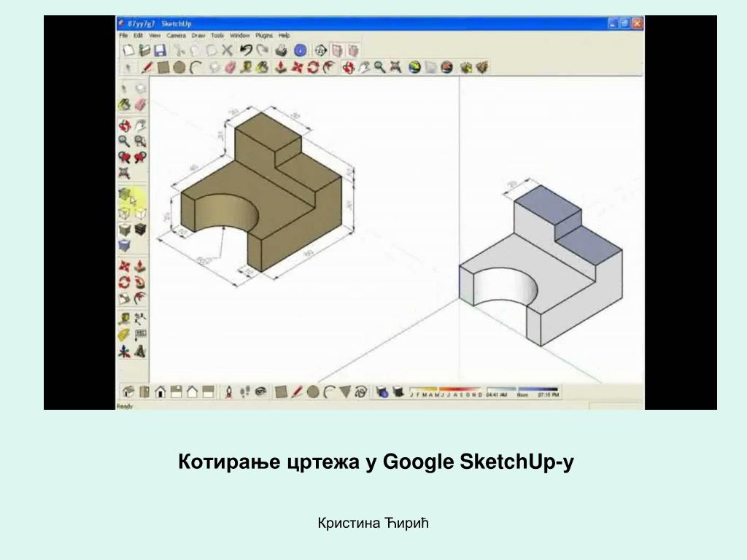
Task: Open the Edit menu
Action: [x=138, y=36]
